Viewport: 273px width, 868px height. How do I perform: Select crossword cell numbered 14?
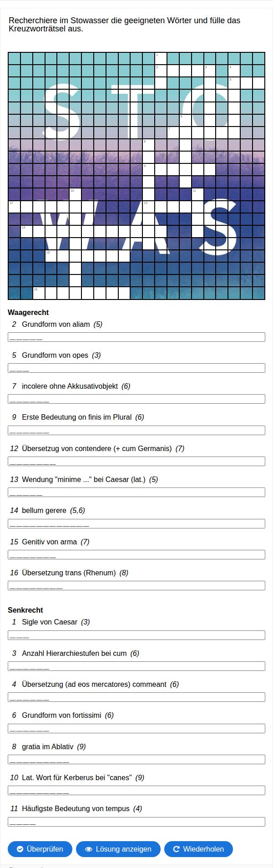point(26,231)
